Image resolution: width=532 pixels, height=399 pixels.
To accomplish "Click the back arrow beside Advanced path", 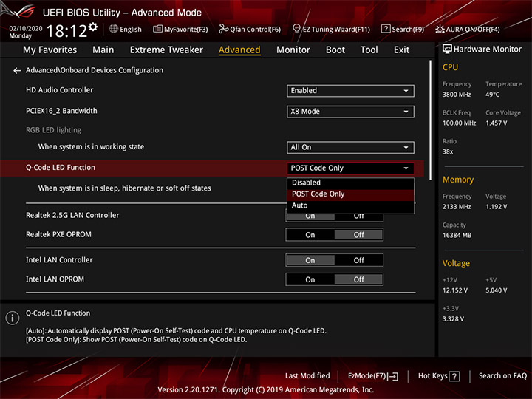I will (x=17, y=71).
